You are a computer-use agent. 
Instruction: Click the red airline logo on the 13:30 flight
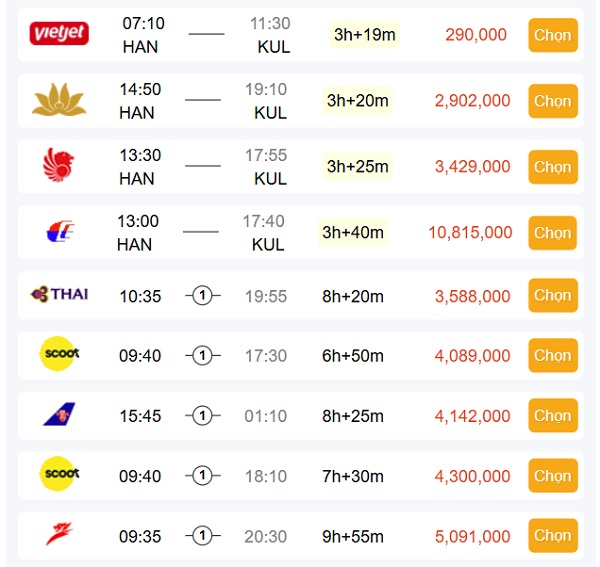(x=58, y=166)
